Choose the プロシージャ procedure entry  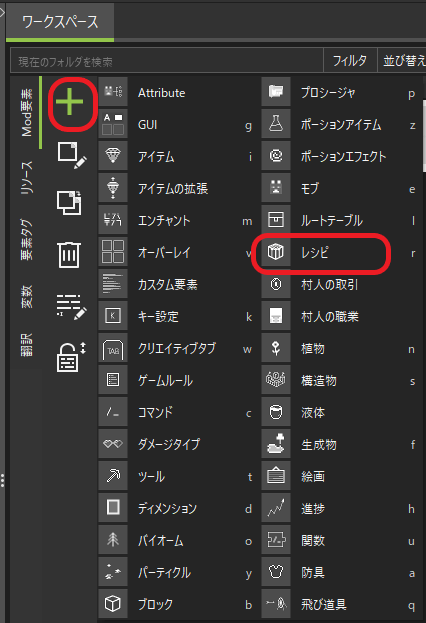click(x=339, y=93)
